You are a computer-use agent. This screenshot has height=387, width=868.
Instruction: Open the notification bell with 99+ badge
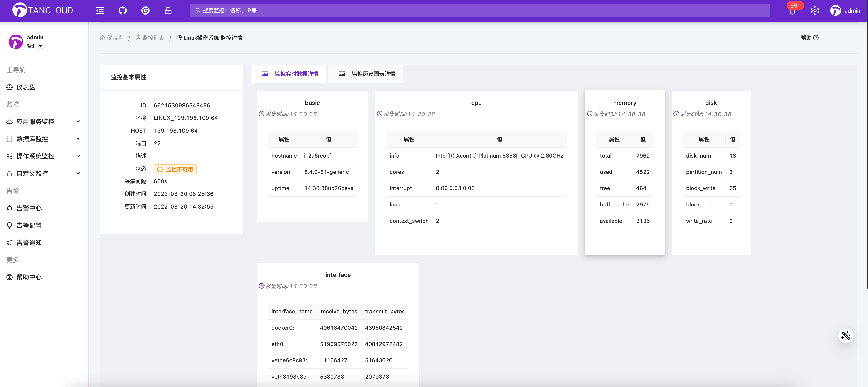[792, 11]
